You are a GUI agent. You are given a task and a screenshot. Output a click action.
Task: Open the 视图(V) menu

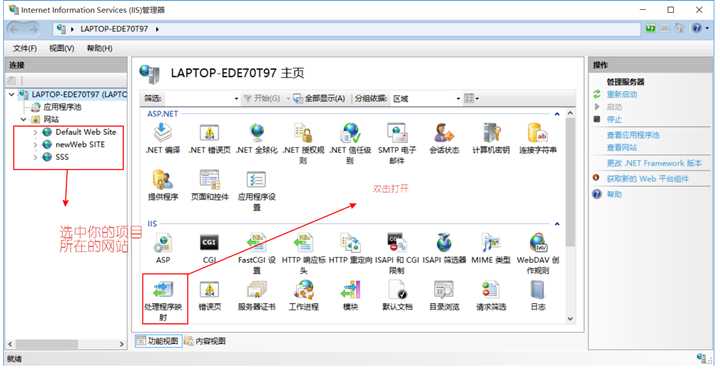click(62, 48)
